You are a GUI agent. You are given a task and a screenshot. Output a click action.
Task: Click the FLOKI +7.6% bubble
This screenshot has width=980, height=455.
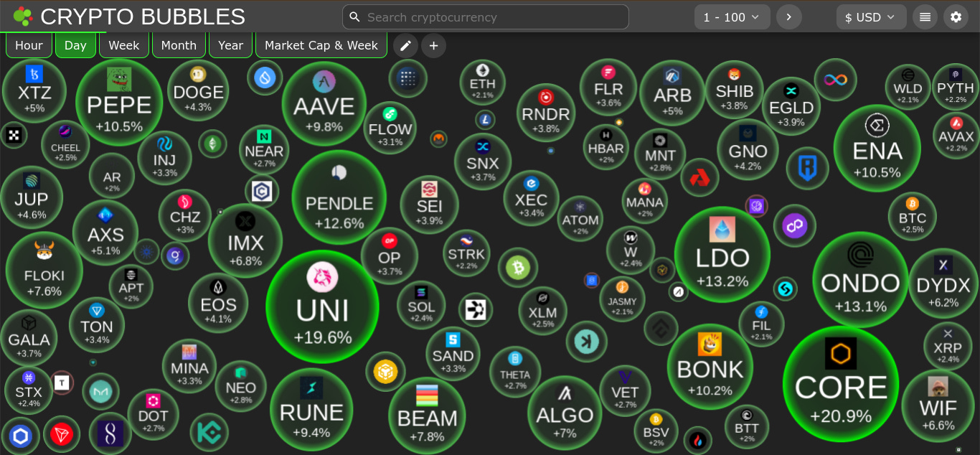[x=44, y=270]
